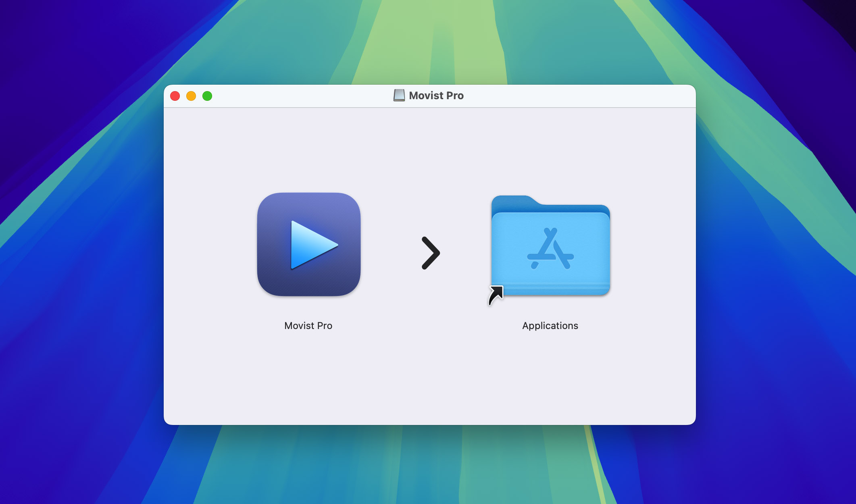Zoom the window with green button
Image resolution: width=856 pixels, height=504 pixels.
point(207,96)
